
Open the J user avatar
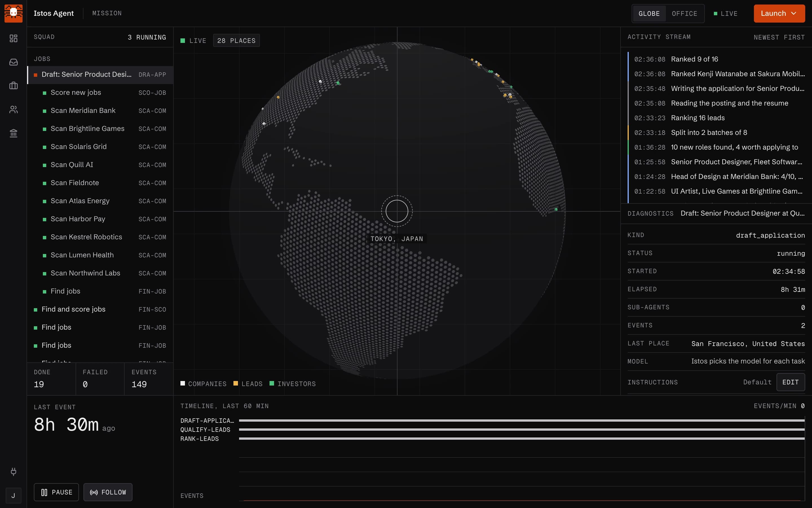click(x=14, y=496)
